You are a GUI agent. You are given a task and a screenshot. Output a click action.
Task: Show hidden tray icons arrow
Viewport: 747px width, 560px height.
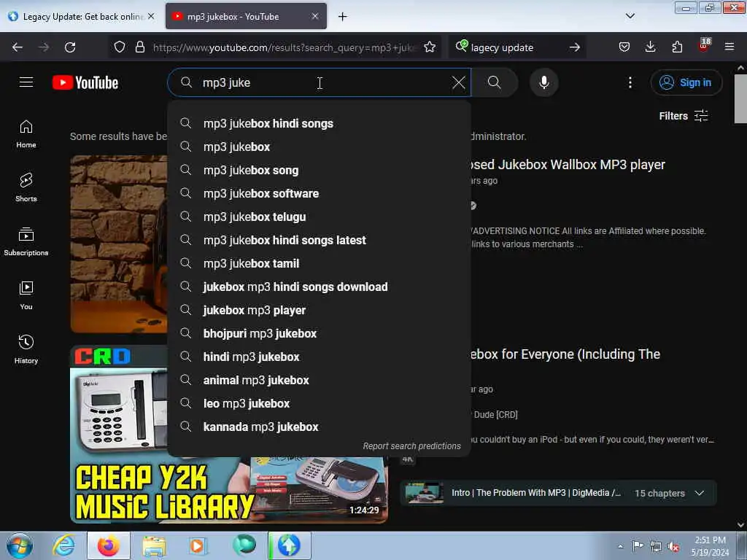coord(620,547)
